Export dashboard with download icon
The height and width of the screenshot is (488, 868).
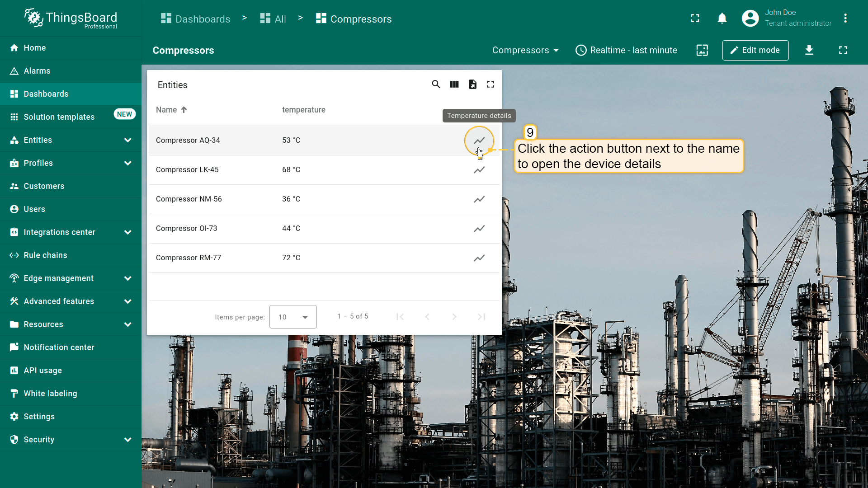point(809,50)
